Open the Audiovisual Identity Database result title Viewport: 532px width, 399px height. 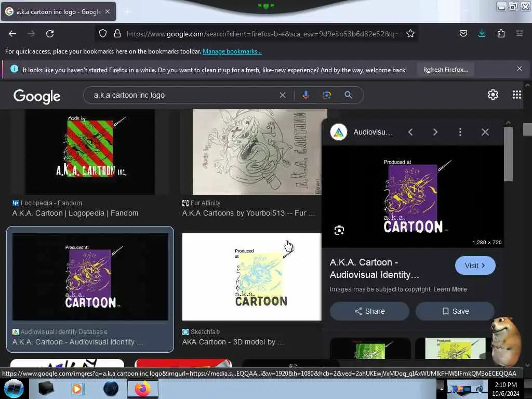[78, 342]
